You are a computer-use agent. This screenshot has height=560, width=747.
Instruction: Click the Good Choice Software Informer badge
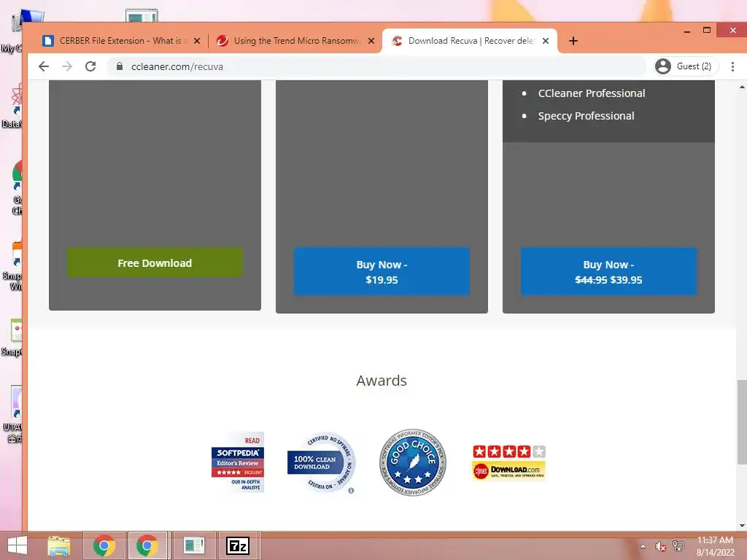point(413,462)
